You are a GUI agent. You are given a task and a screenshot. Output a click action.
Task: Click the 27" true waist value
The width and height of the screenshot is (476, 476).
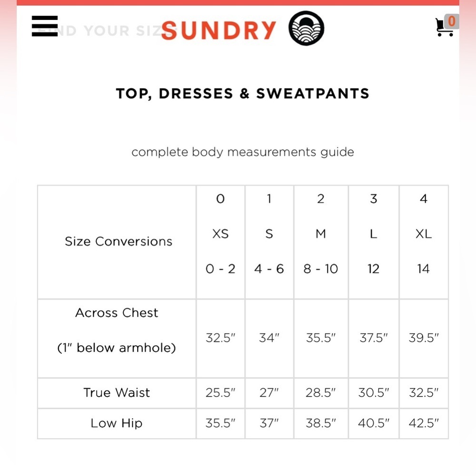[269, 393]
